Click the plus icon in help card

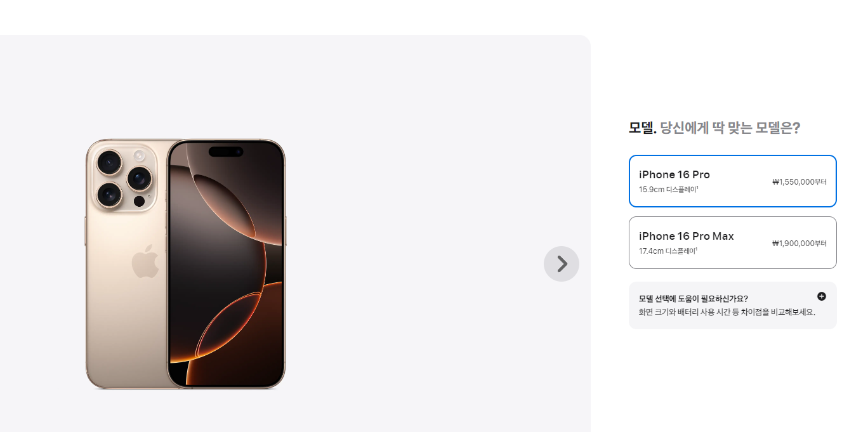point(822,296)
